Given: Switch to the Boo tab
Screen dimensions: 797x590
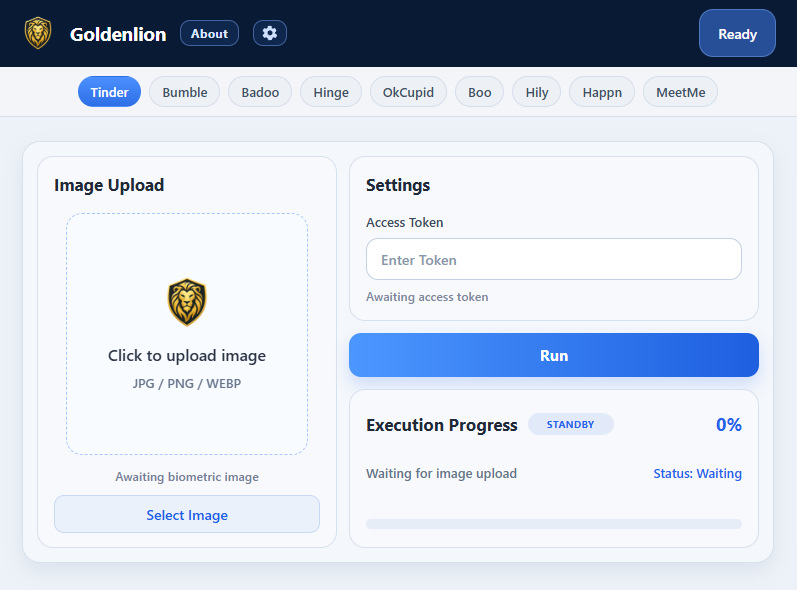Looking at the screenshot, I should coord(479,92).
